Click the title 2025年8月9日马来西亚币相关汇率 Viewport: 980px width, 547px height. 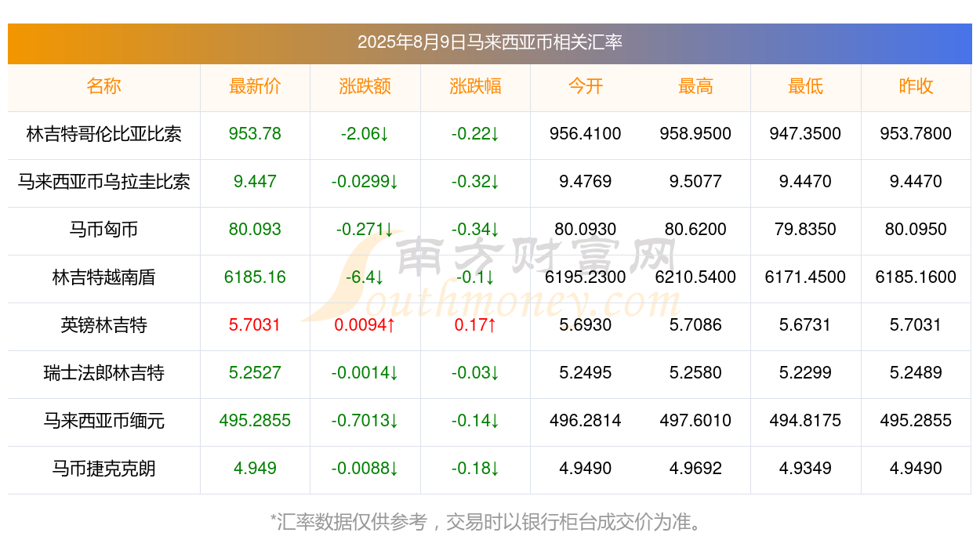click(490, 42)
